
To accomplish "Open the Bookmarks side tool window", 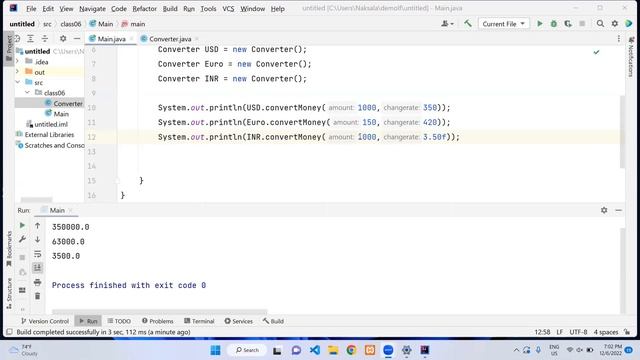I will click(x=9, y=248).
